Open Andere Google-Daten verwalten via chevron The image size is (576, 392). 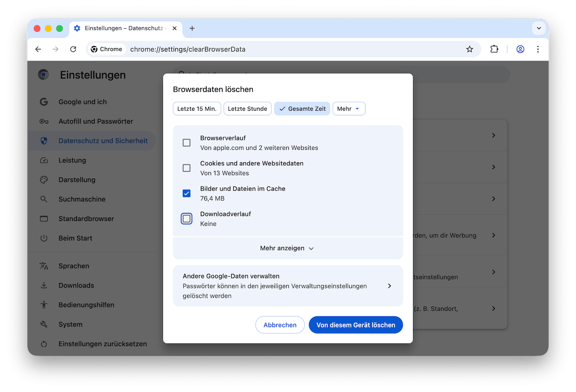389,286
